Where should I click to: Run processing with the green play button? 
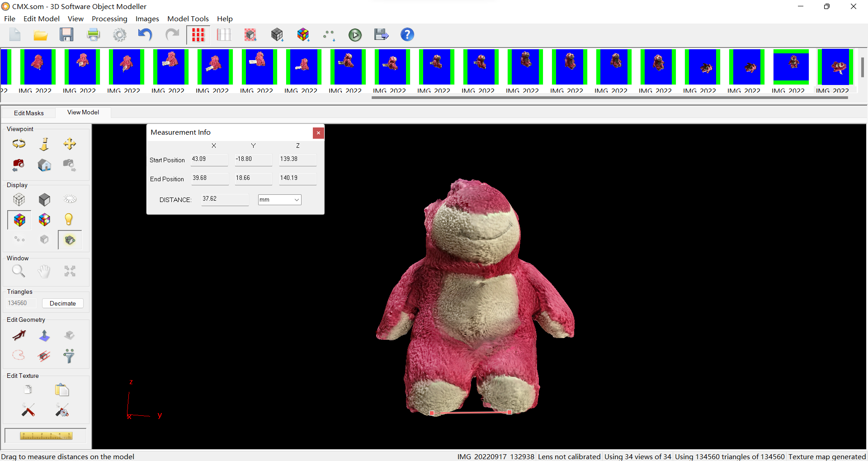click(x=355, y=35)
